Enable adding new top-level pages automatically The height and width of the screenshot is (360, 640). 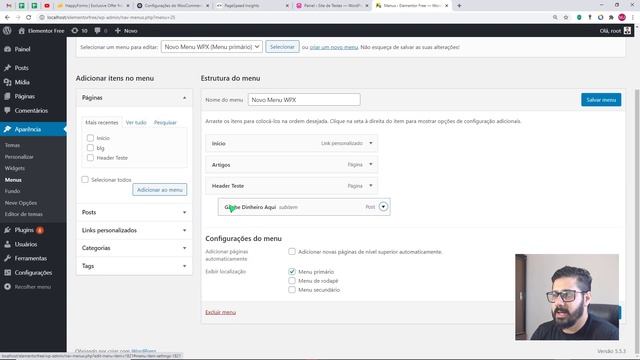pos(292,251)
